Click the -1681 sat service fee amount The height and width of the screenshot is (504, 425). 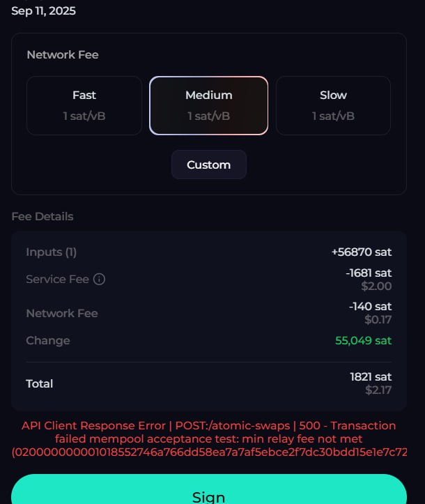tap(369, 273)
